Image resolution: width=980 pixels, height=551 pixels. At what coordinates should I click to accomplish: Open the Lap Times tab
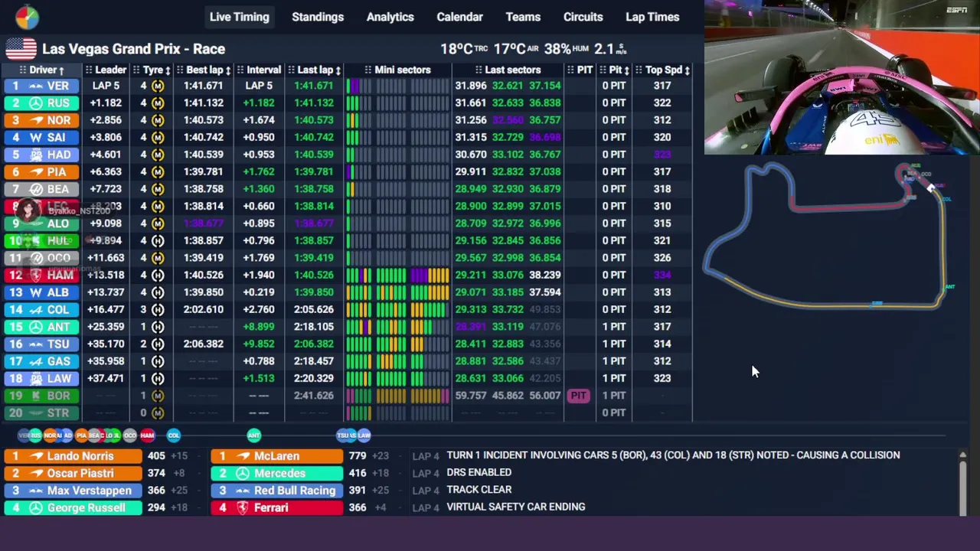point(652,17)
